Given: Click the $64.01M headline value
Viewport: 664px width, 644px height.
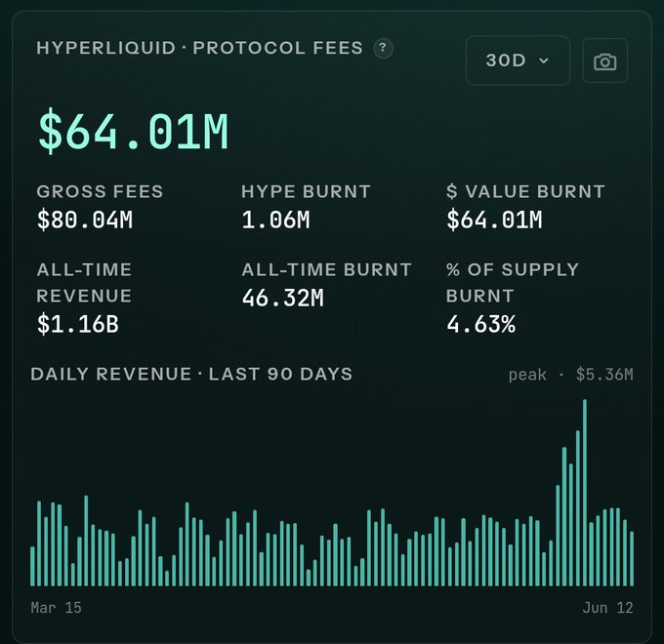Looking at the screenshot, I should (x=134, y=131).
